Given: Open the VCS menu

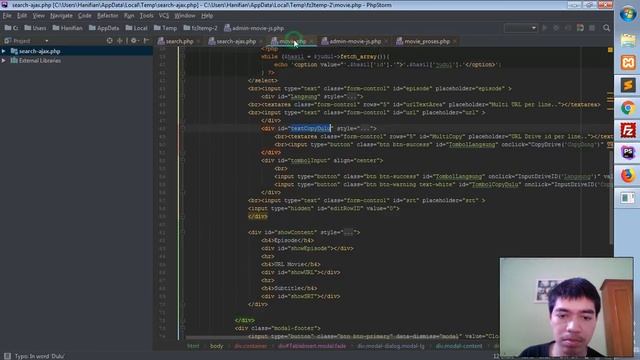Looking at the screenshot, I should (164, 16).
